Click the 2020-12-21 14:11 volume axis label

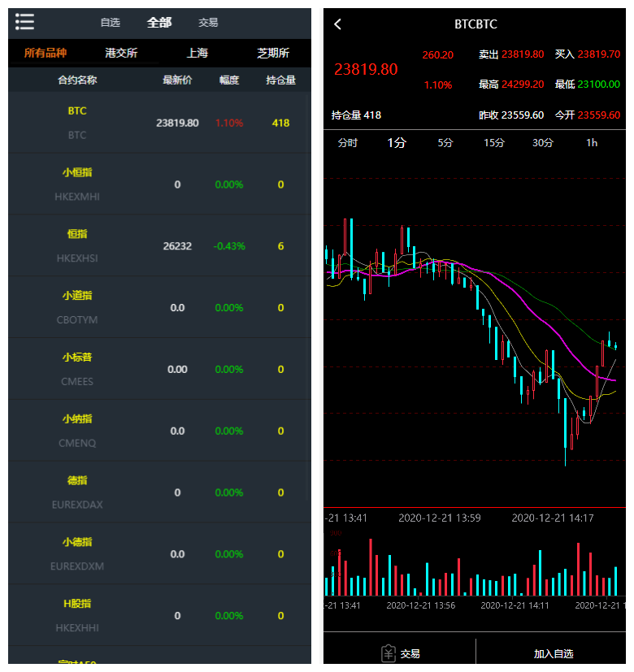(x=515, y=605)
